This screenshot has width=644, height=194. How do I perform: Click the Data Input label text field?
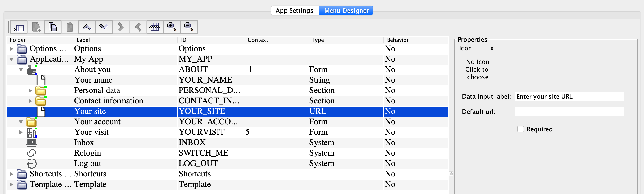pyautogui.click(x=569, y=97)
